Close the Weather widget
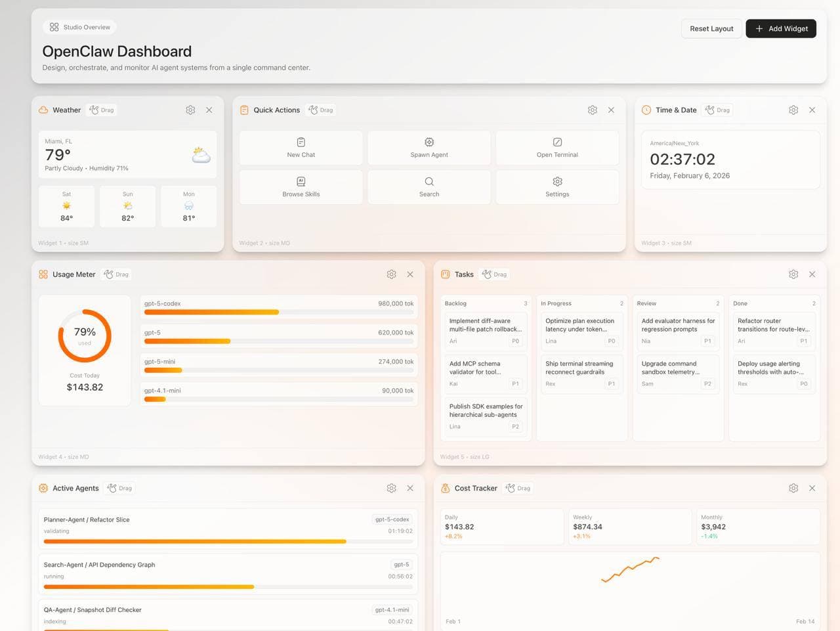Image resolution: width=840 pixels, height=631 pixels. click(209, 110)
